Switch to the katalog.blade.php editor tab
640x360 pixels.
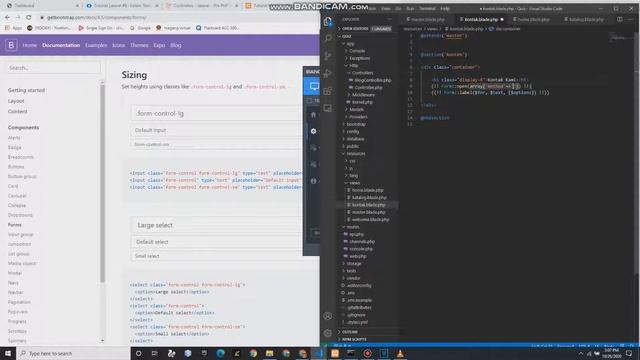pos(586,19)
